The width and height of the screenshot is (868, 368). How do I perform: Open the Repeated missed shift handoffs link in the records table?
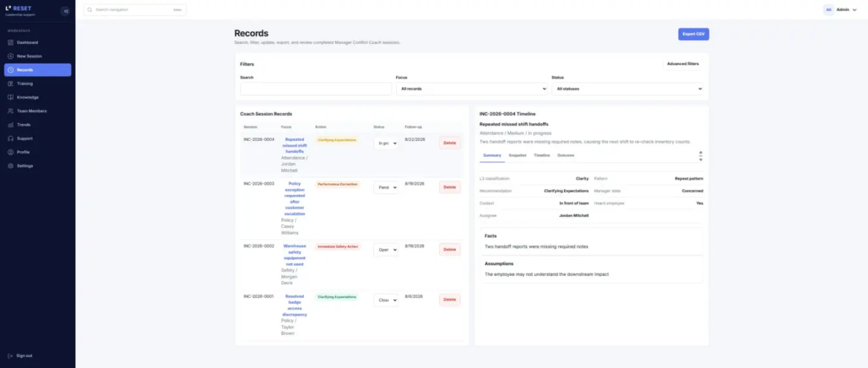click(295, 146)
